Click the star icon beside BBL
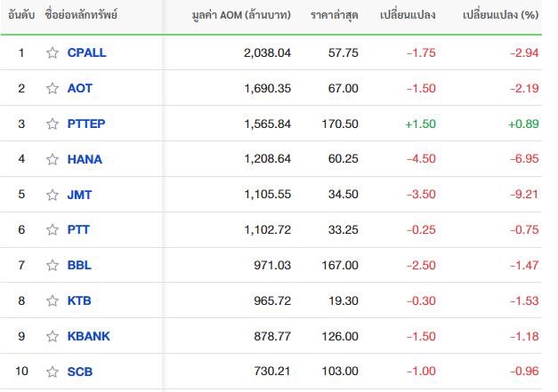 [x=53, y=265]
